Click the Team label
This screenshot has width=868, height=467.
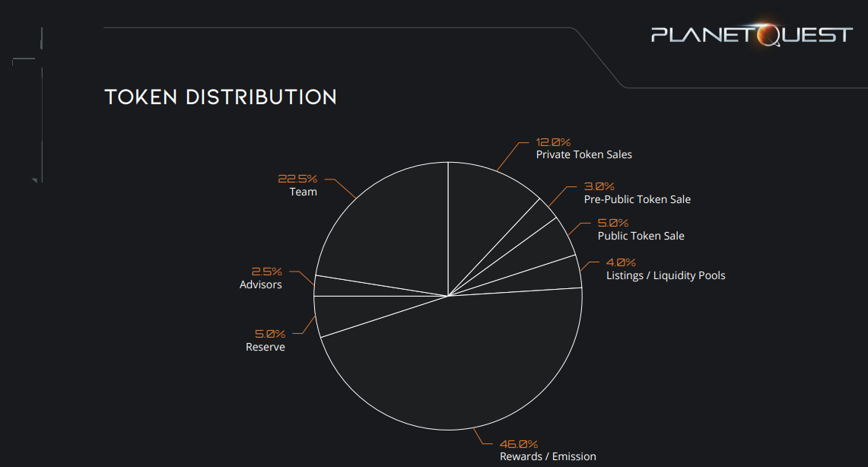(x=303, y=192)
